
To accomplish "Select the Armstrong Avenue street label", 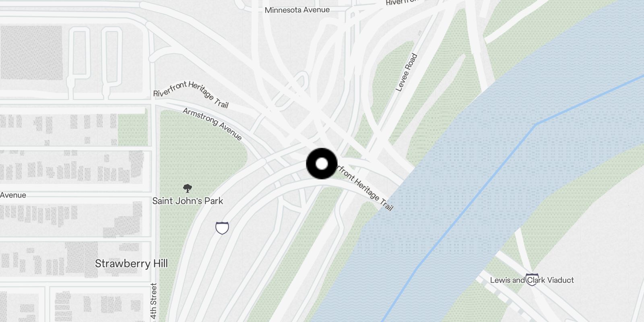I will point(213,124).
